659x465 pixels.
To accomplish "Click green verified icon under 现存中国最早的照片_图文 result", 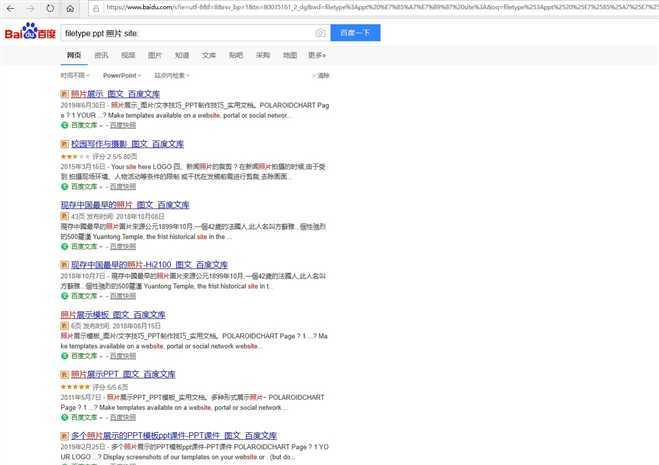I will 64,246.
